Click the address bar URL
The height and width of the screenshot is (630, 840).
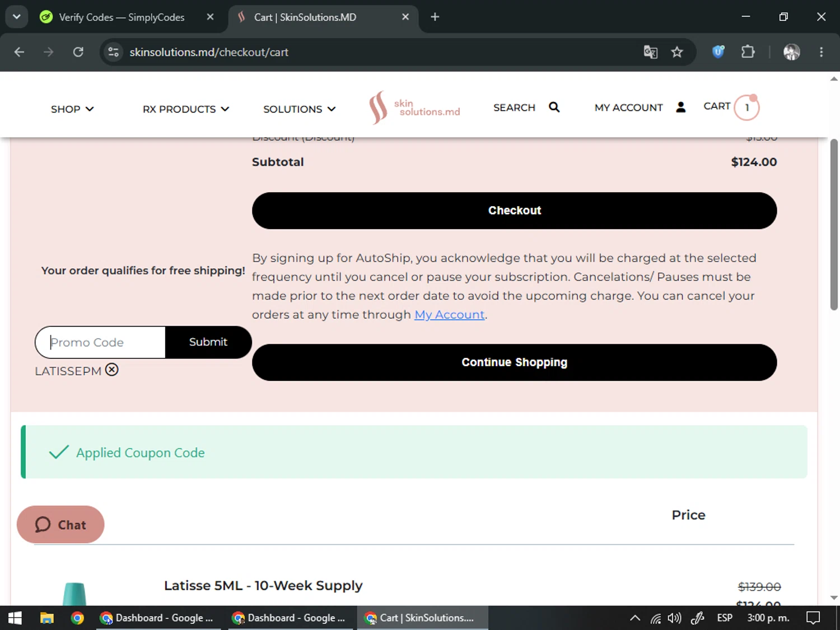click(209, 52)
